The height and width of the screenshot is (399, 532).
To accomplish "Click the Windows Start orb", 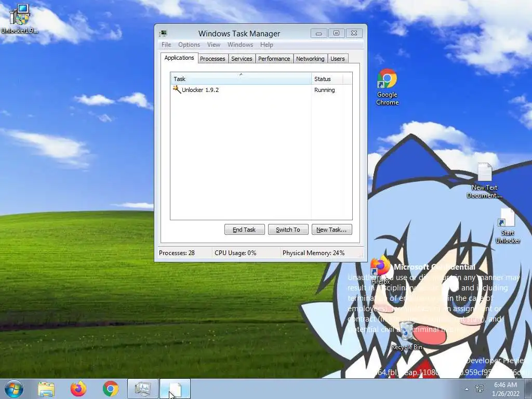I will (14, 389).
